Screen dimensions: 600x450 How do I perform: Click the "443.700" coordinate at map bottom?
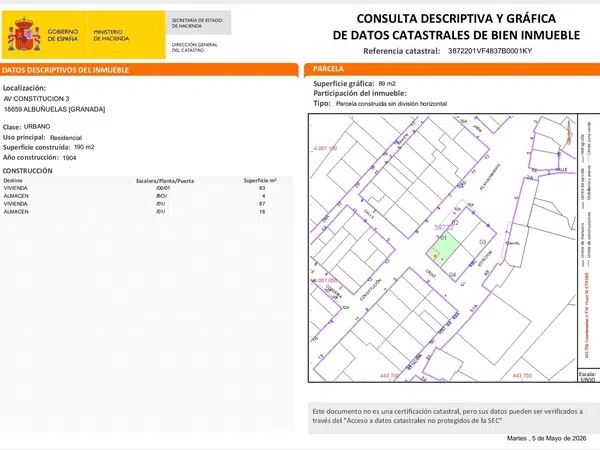(x=389, y=376)
